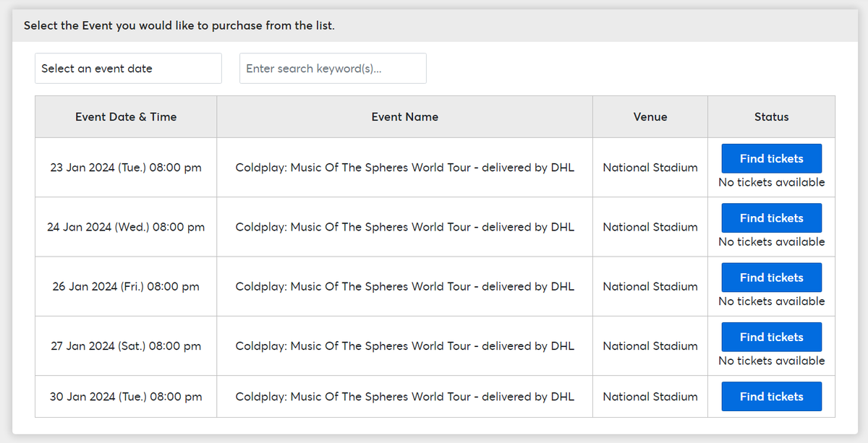The image size is (868, 443).
Task: Click No tickets available in 24 Jan row
Action: [x=771, y=241]
